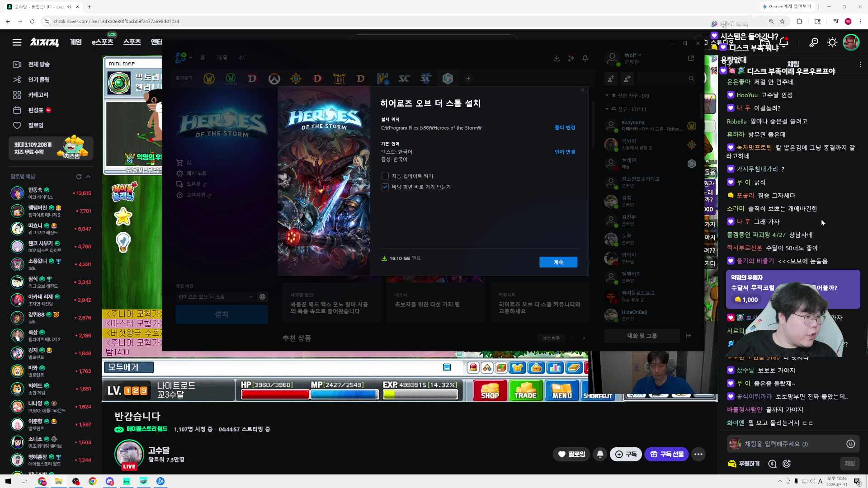Open the Wolf account status dropdown
This screenshot has height=488, width=868.
(632, 56)
